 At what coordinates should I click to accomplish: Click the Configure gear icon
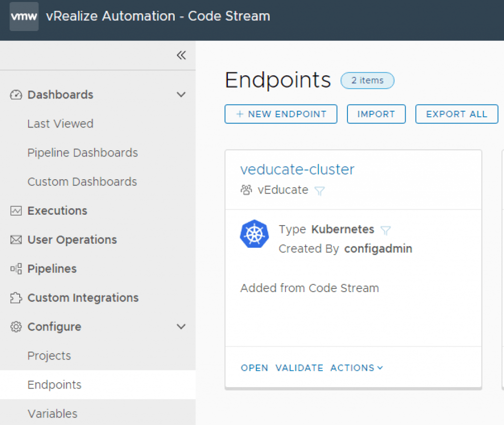tap(16, 327)
